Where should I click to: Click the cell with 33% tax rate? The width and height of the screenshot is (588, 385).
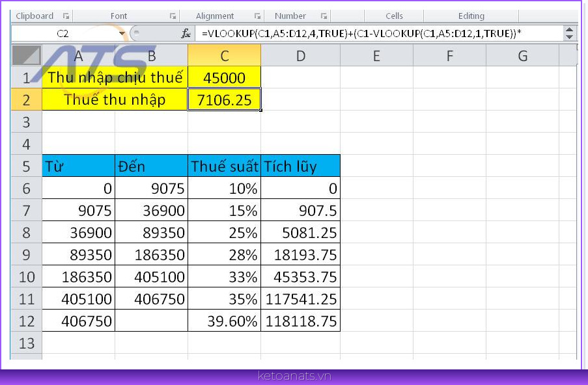click(224, 276)
